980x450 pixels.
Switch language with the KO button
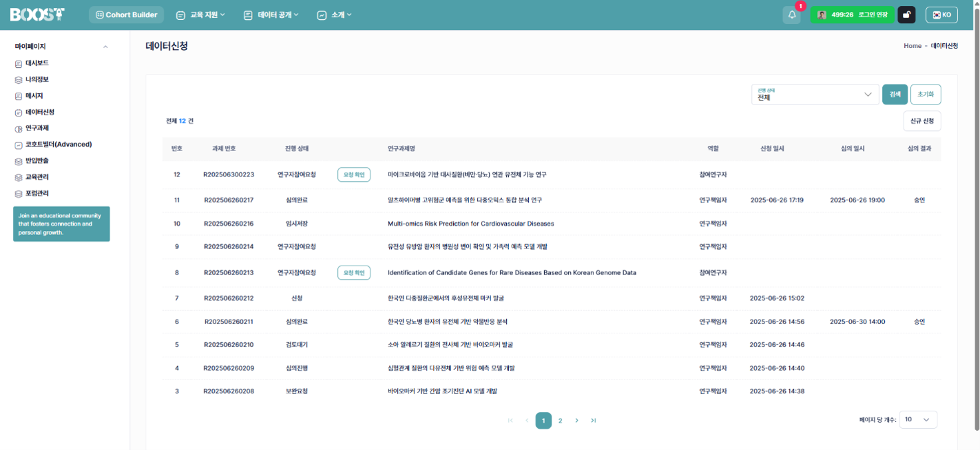click(941, 15)
